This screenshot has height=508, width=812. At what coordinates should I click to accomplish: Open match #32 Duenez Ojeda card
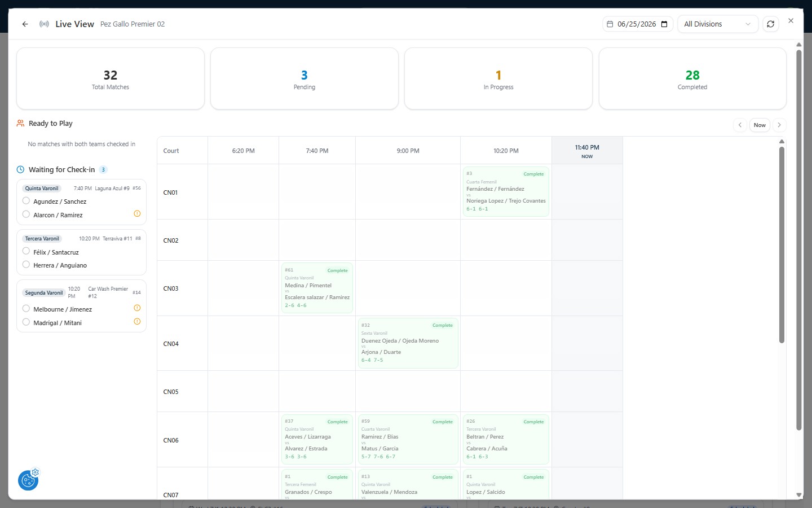pos(408,343)
